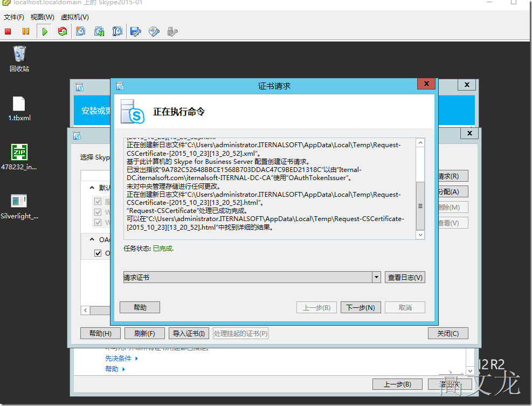Open Recycle Bin desktop icon
The height and width of the screenshot is (406, 532).
19,59
